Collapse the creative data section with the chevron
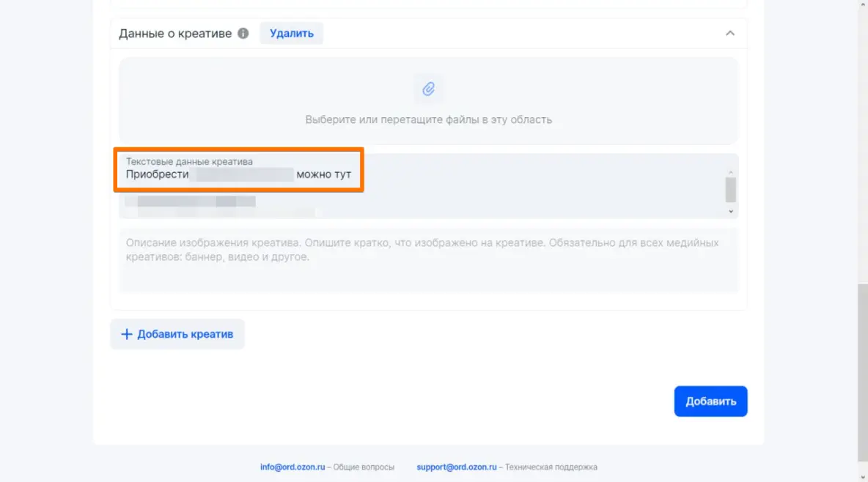The image size is (868, 482). (729, 34)
